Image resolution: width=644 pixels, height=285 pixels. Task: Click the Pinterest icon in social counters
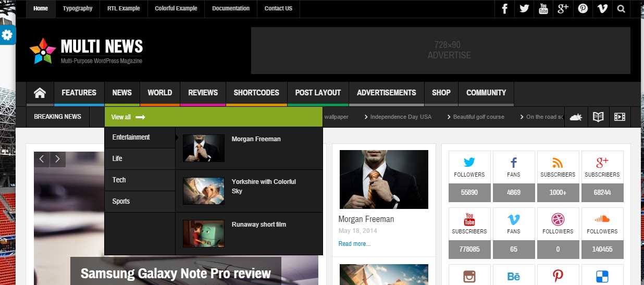pos(558,276)
